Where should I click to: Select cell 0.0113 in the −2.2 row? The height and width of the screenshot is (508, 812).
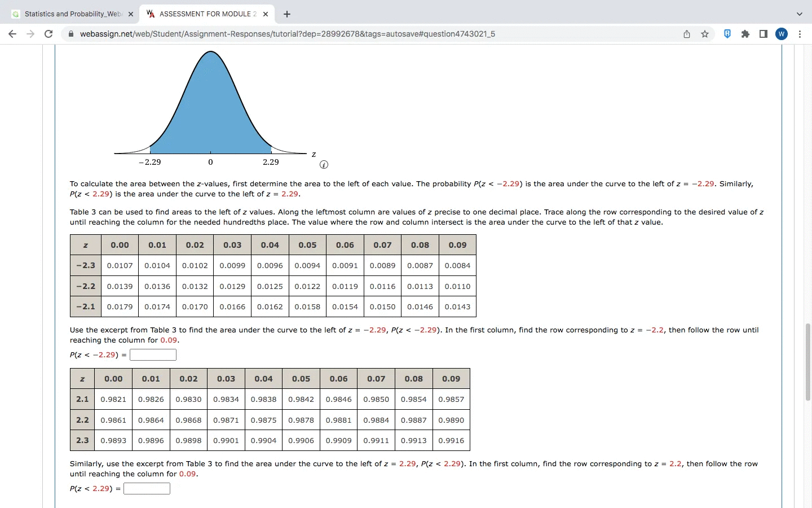tap(420, 286)
